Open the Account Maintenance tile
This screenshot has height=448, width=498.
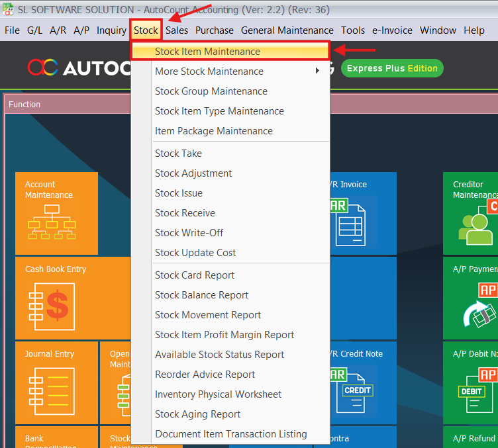click(x=56, y=213)
